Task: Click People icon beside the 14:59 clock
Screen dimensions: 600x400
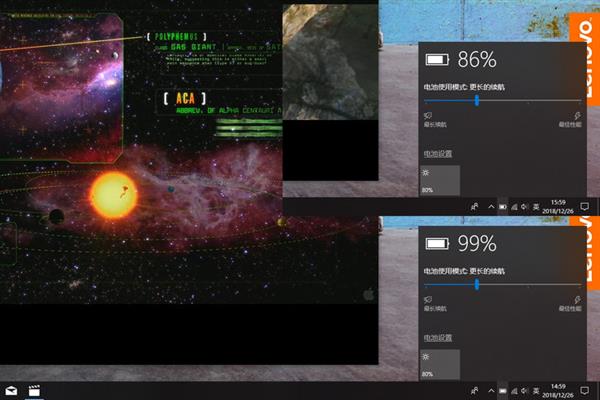Action: (474, 391)
